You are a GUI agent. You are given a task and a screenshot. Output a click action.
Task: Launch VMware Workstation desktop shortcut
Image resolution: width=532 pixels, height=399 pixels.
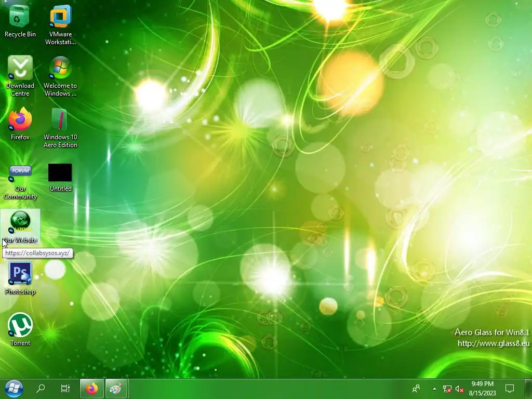pyautogui.click(x=60, y=25)
